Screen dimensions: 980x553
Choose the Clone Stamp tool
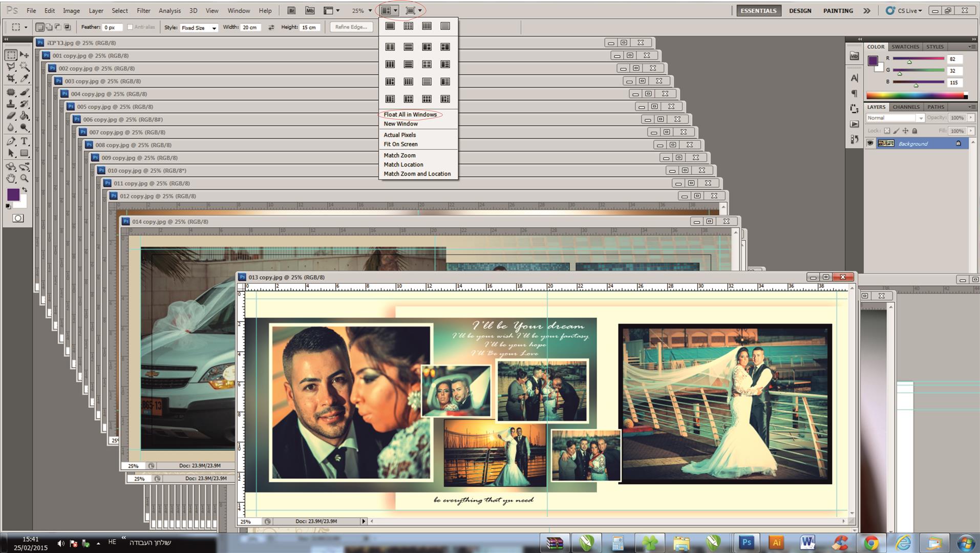11,104
